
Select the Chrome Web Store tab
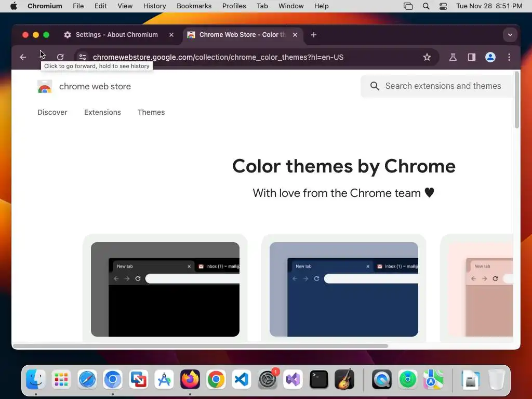pyautogui.click(x=243, y=35)
